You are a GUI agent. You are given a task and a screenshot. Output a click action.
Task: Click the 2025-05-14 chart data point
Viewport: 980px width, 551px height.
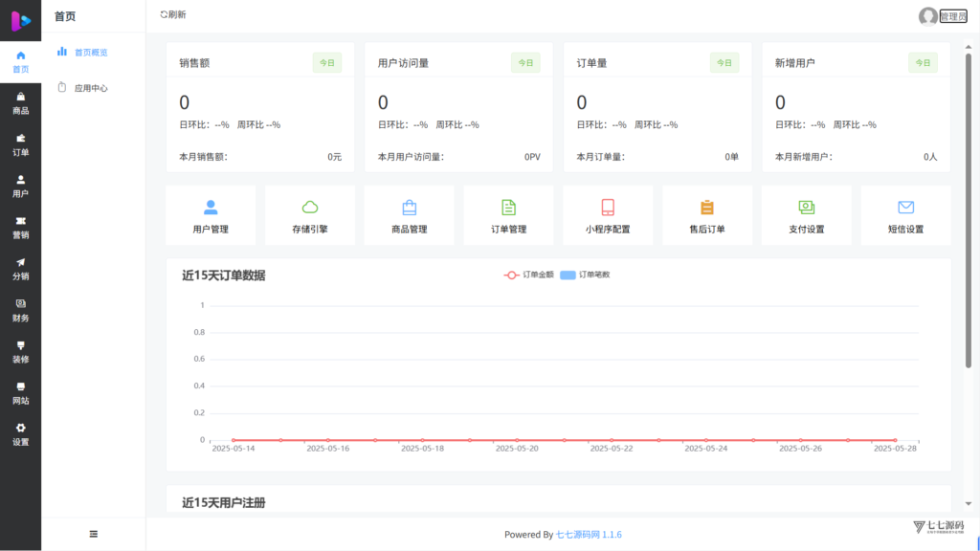click(234, 440)
